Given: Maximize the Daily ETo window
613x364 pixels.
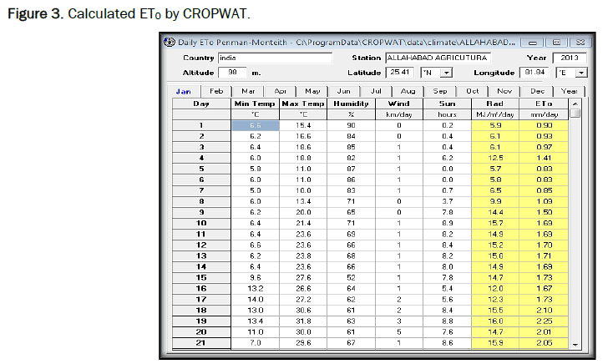Looking at the screenshot, I should pyautogui.click(x=556, y=42).
